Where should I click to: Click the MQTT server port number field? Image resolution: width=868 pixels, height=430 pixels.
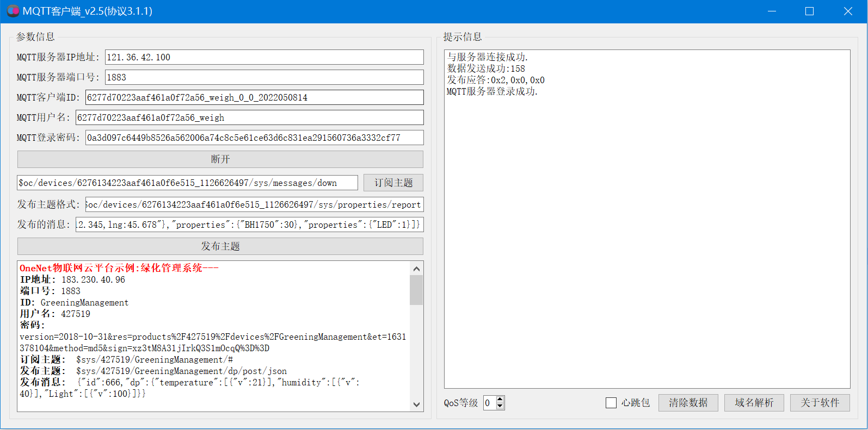pos(264,77)
